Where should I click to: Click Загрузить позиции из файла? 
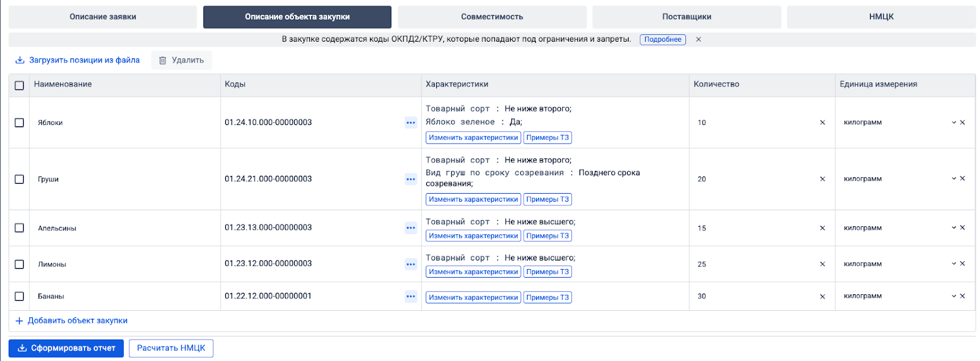tap(77, 60)
